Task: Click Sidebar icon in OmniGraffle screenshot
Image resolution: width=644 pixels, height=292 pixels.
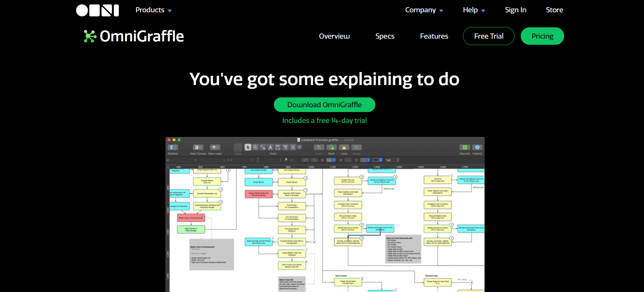Action: coord(173,147)
